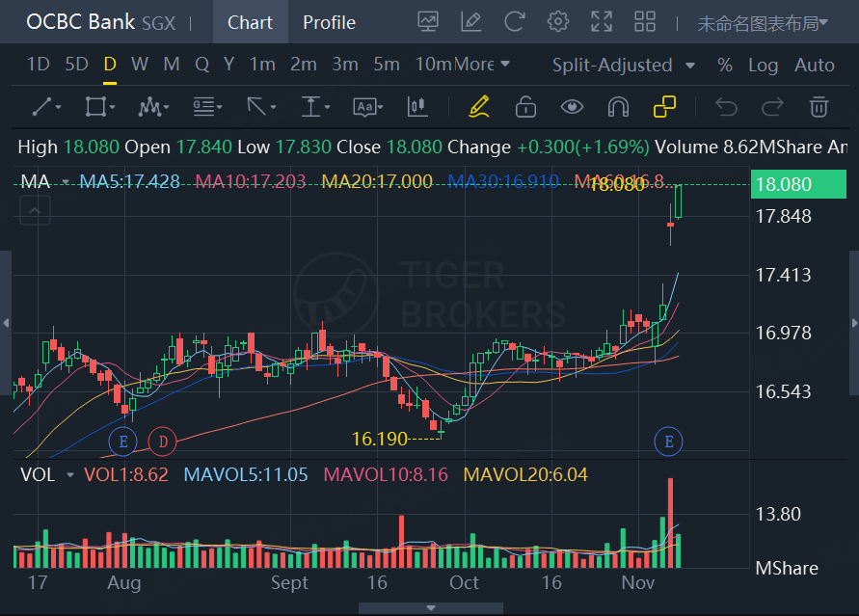
Task: Click the MAVOL10:8.16 legend value
Action: pyautogui.click(x=386, y=474)
